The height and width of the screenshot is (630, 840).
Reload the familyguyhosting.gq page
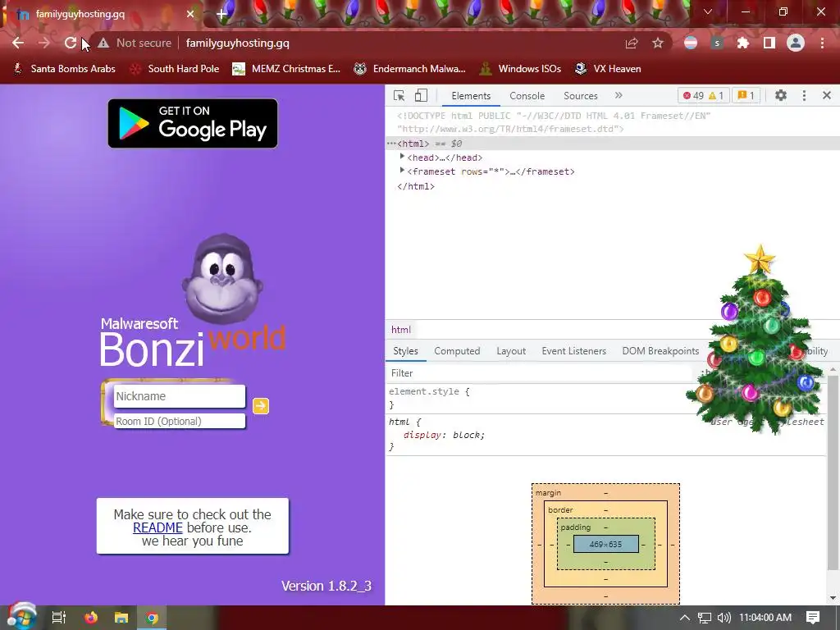coord(71,43)
